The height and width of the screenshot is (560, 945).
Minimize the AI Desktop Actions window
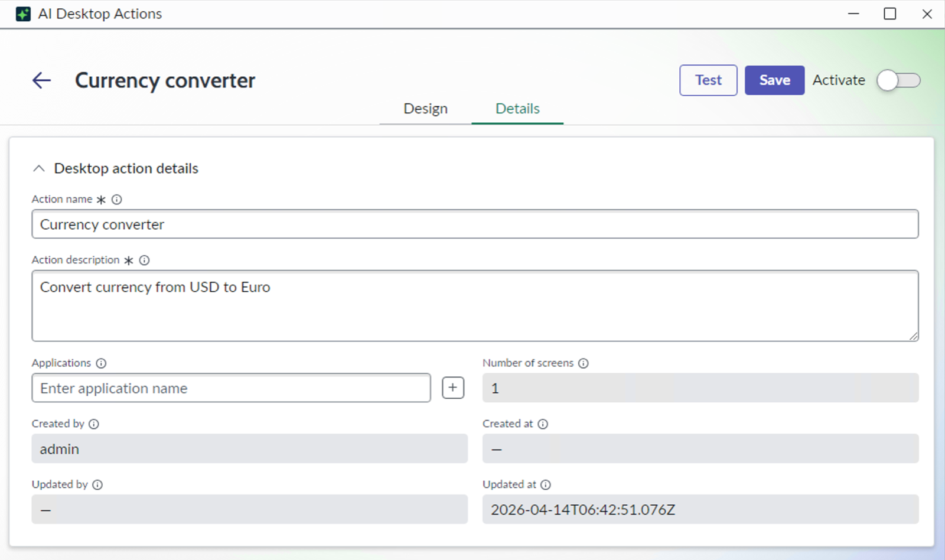point(853,14)
